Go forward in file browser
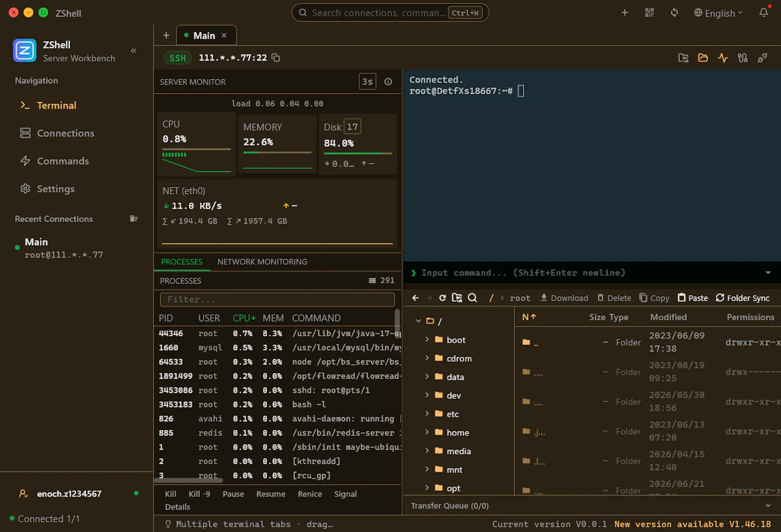 click(x=429, y=298)
